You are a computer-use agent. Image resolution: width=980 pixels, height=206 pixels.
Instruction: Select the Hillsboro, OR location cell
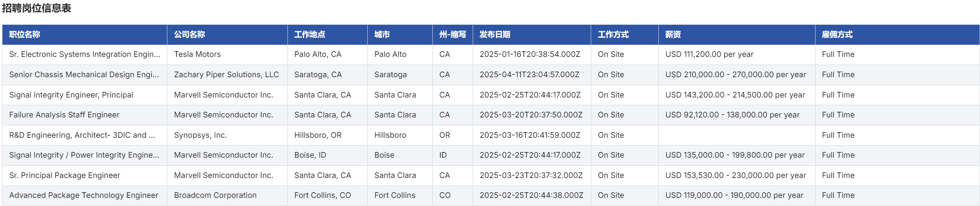coord(318,135)
